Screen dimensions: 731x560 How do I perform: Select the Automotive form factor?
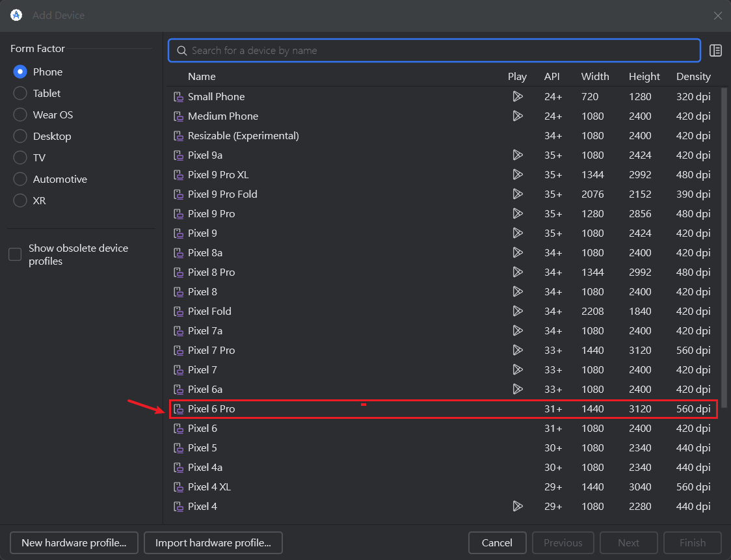pos(20,179)
